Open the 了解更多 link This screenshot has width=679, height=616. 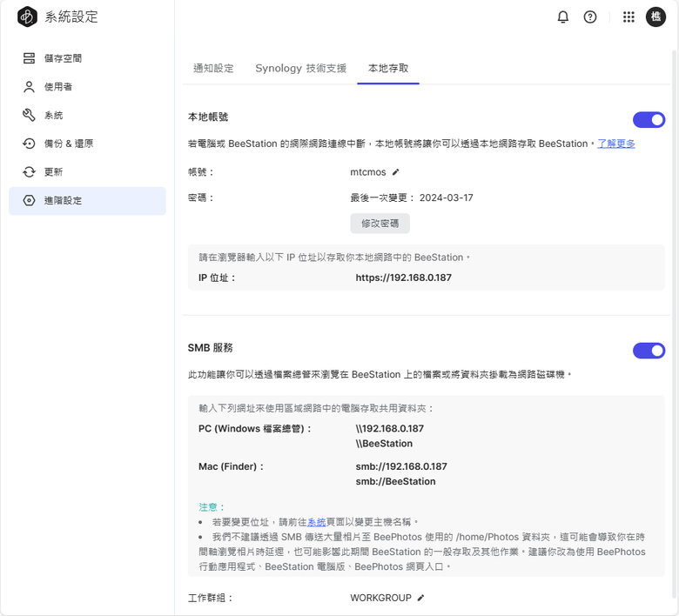coord(616,144)
